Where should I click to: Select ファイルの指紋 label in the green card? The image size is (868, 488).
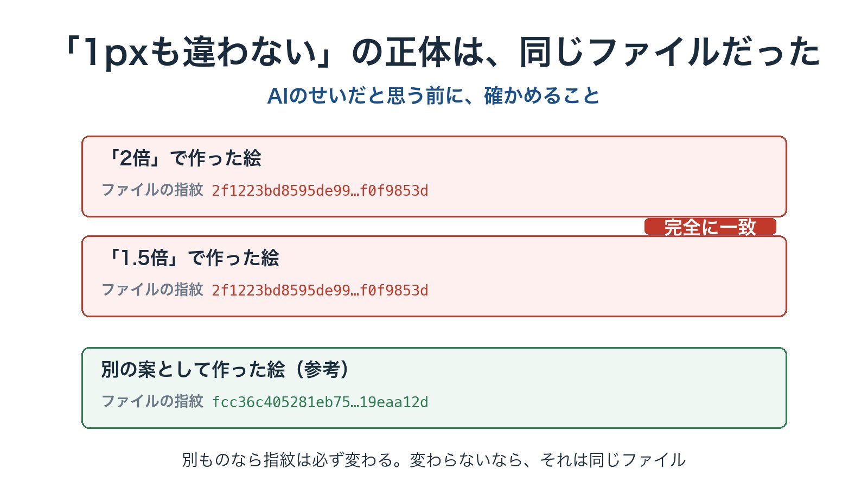tap(152, 401)
